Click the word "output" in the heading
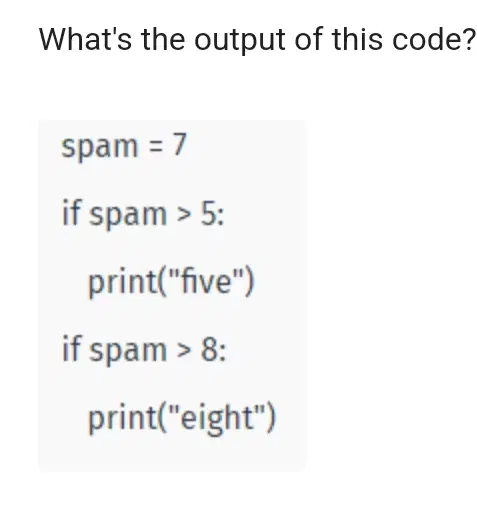 point(239,41)
